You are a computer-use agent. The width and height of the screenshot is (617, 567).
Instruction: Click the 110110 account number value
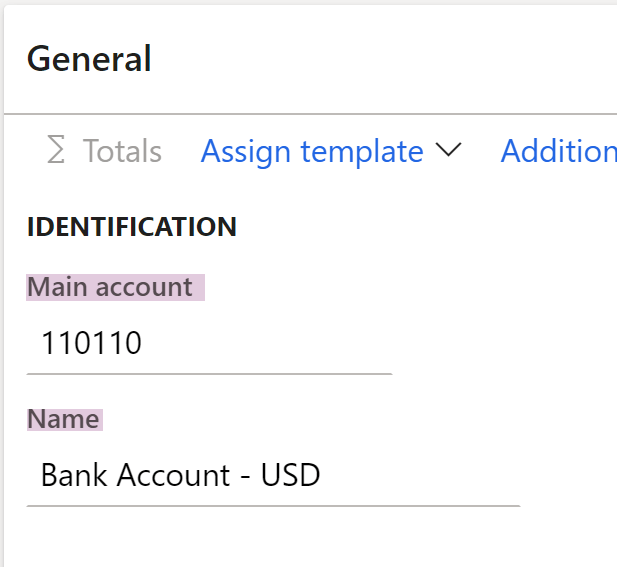(x=91, y=345)
